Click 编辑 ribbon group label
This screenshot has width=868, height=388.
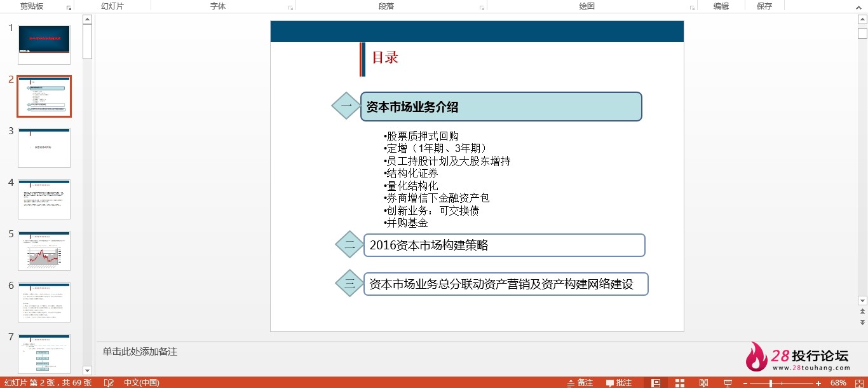pos(721,6)
